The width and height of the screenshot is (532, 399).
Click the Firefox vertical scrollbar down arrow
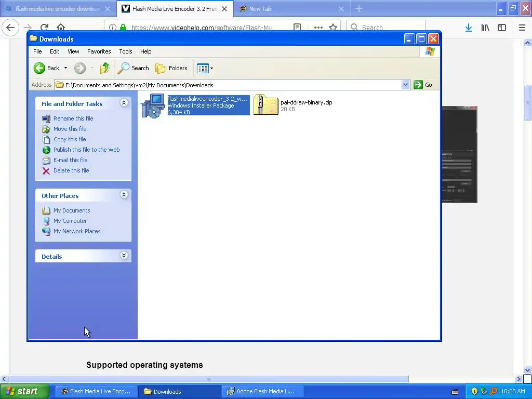(527, 370)
